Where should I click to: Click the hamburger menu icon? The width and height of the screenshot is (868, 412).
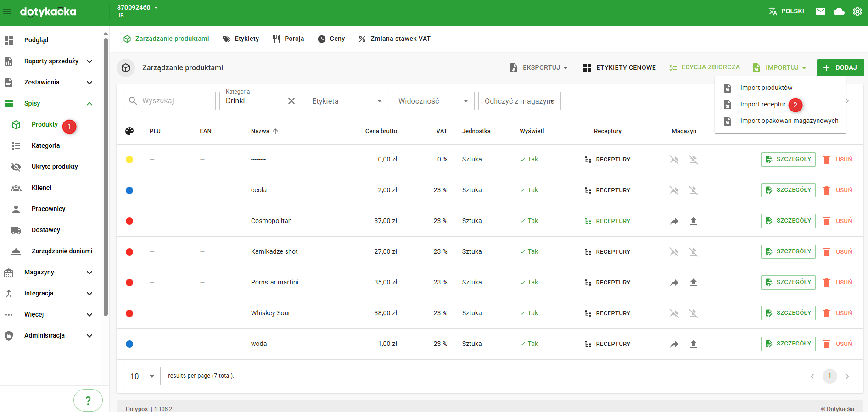coord(7,11)
